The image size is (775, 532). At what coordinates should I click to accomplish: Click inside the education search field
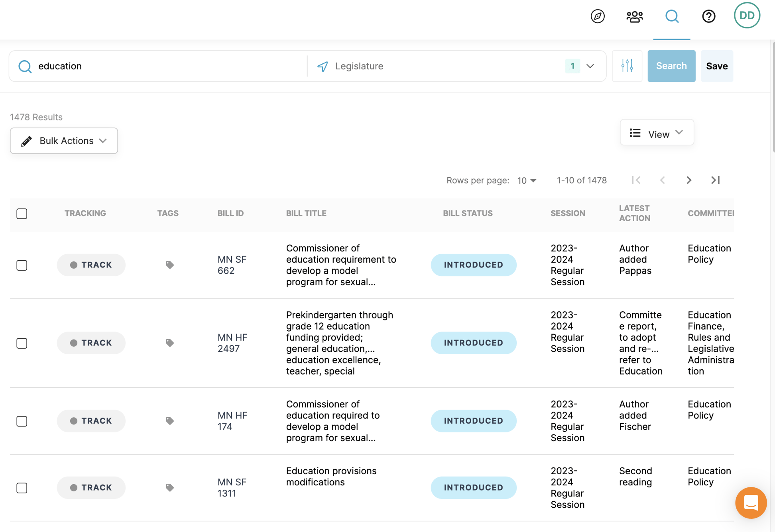(x=159, y=66)
